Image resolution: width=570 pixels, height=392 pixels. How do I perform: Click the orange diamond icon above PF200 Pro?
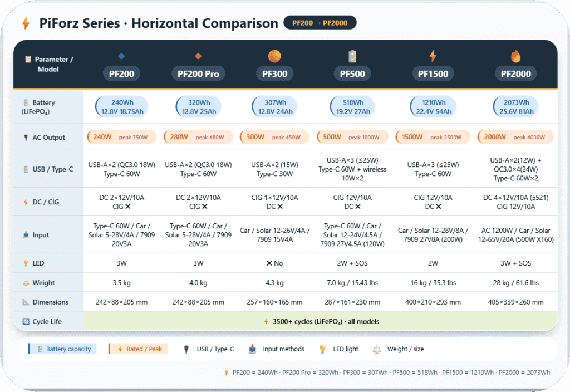coord(198,56)
